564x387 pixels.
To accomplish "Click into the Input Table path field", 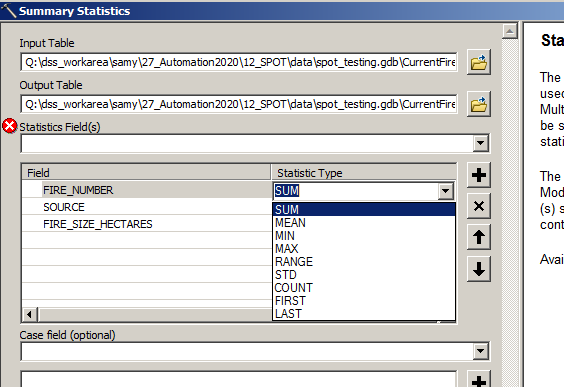I will coord(239,62).
